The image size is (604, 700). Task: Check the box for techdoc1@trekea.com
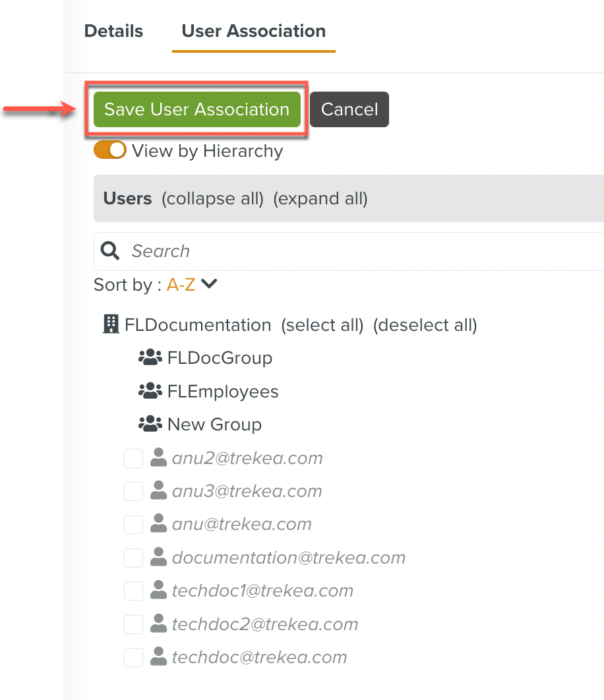point(133,591)
